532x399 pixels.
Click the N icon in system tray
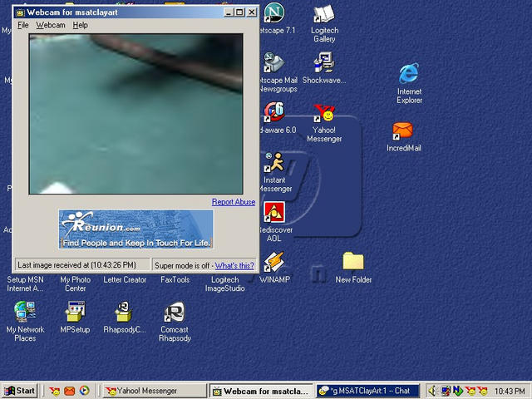click(457, 392)
